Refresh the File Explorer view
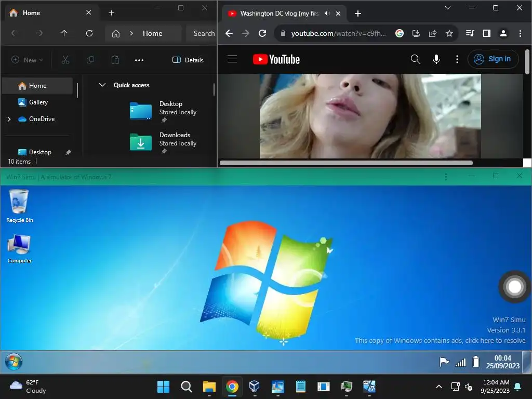Viewport: 532px width, 399px height. tap(89, 33)
